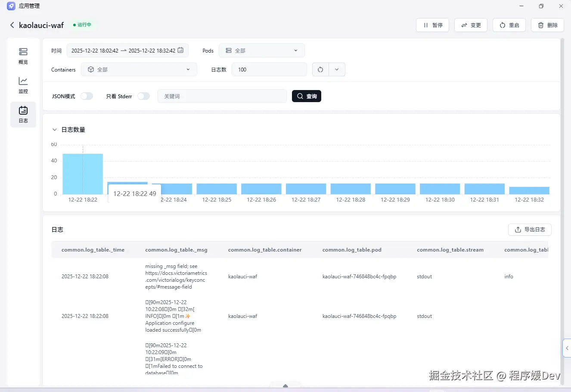Toggle the 只看 Stderr switch

coord(143,96)
